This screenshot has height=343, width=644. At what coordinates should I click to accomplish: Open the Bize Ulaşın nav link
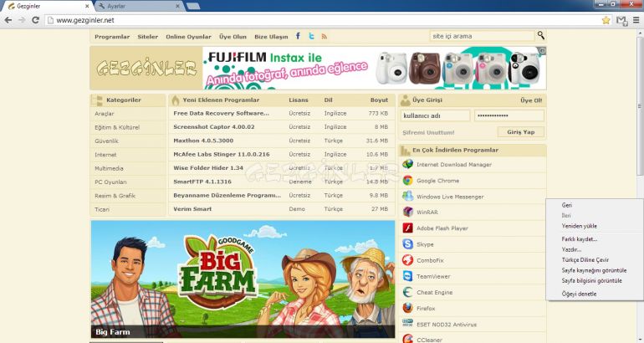tap(271, 37)
